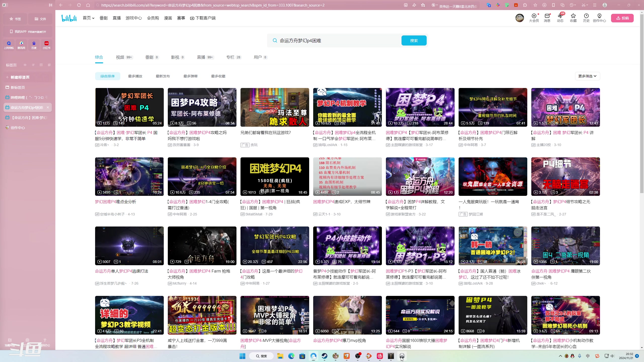
Task: Expand the screenshot scissors dropdown arrow
Action: point(587,5)
